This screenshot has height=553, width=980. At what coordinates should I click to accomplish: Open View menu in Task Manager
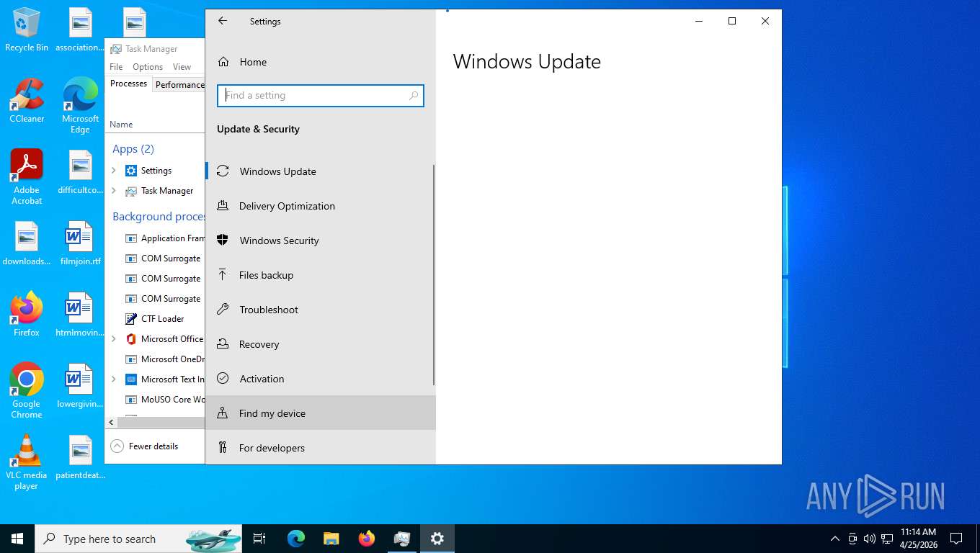pos(182,67)
